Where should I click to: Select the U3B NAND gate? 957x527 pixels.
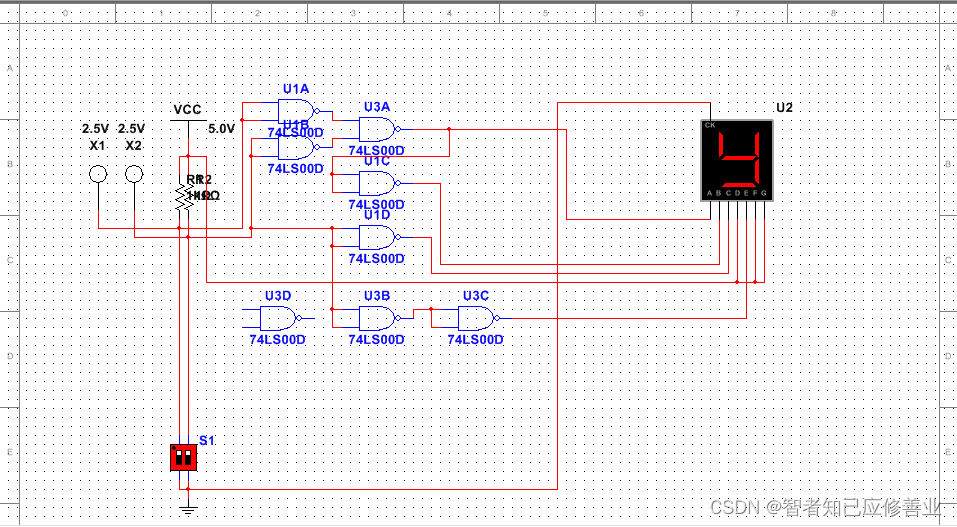[x=378, y=318]
